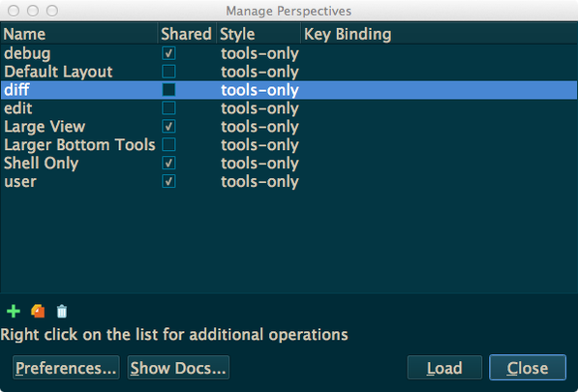The width and height of the screenshot is (578, 392).
Task: Load the selected perspective
Action: pyautogui.click(x=444, y=367)
